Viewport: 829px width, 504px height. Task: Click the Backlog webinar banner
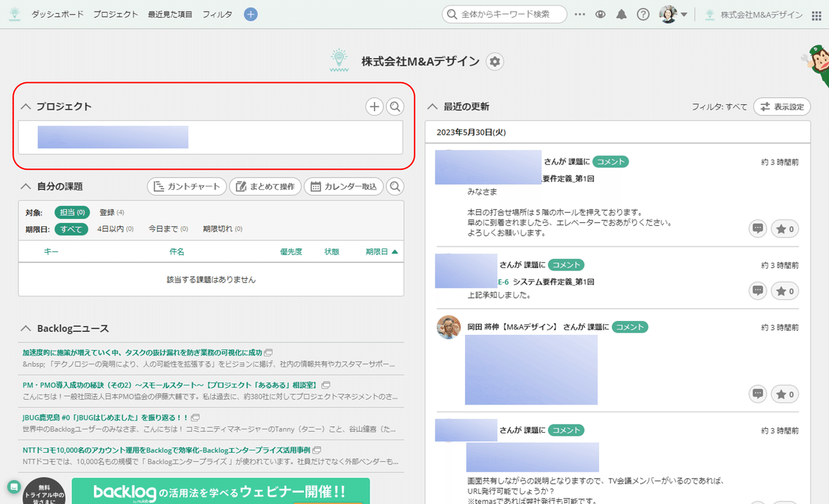point(220,491)
